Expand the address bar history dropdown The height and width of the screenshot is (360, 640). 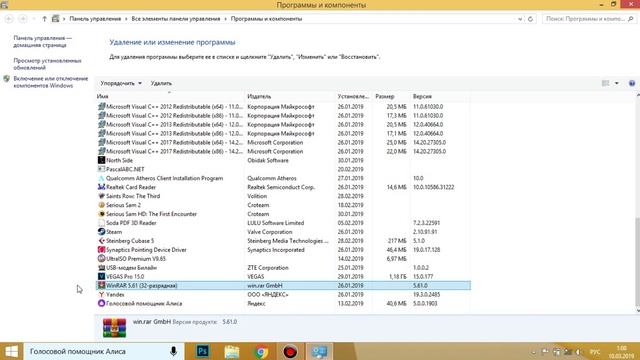click(x=520, y=19)
